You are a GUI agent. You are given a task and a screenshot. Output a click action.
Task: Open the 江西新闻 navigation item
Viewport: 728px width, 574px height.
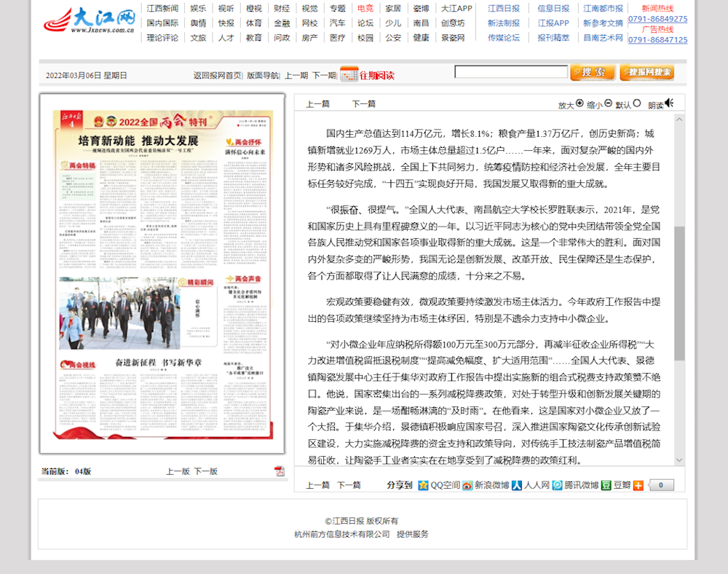162,9
